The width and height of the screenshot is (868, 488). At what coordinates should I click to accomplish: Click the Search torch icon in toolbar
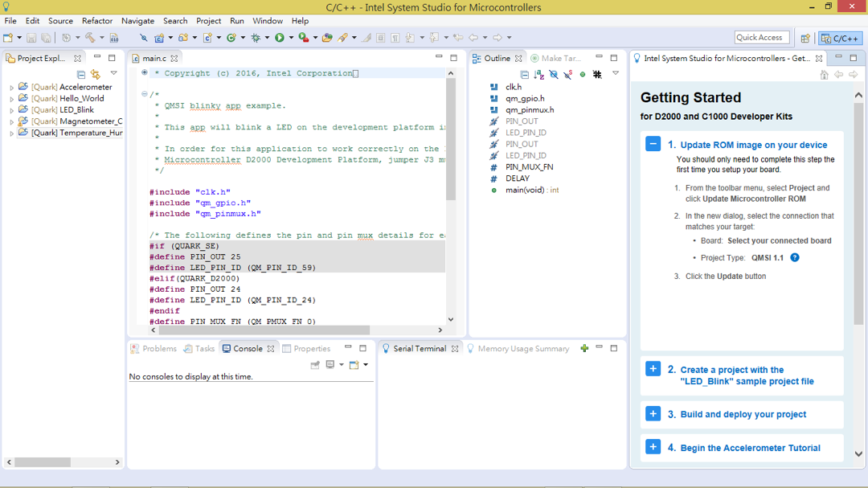pyautogui.click(x=342, y=38)
